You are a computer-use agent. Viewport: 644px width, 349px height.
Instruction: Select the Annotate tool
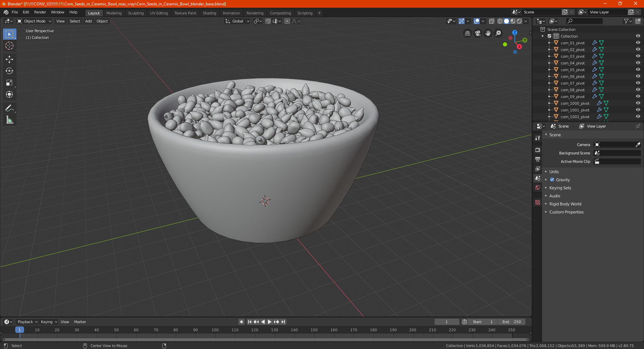coord(9,108)
